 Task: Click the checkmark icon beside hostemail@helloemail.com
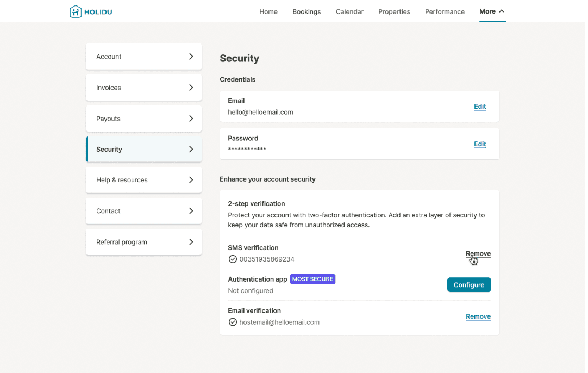(233, 322)
